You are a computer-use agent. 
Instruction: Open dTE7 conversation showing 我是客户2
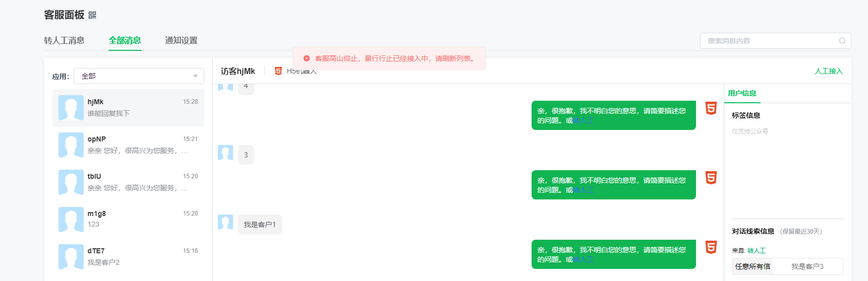tap(128, 257)
